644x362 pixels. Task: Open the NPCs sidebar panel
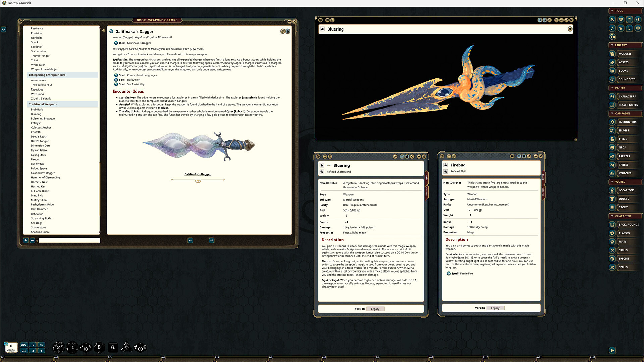tap(623, 147)
